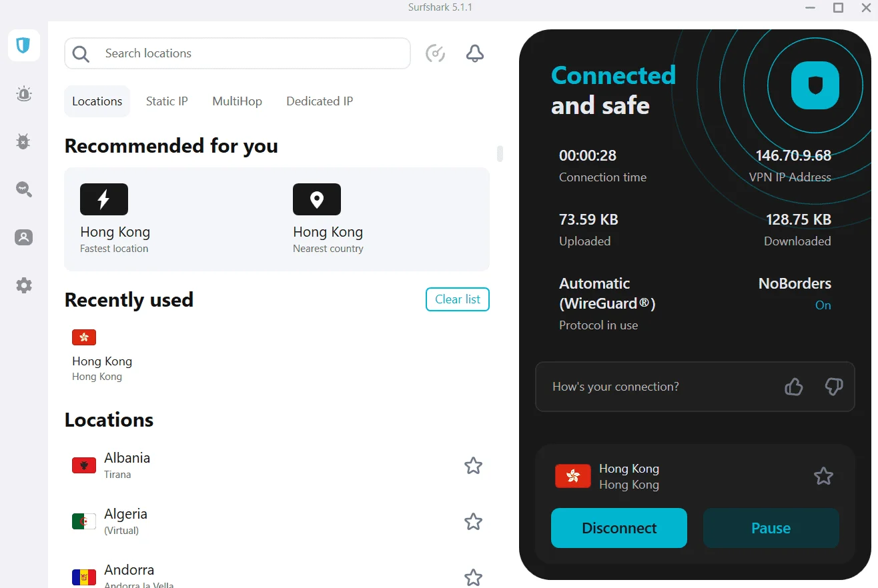
Task: Open the Settings gear in sidebar
Action: [x=24, y=285]
